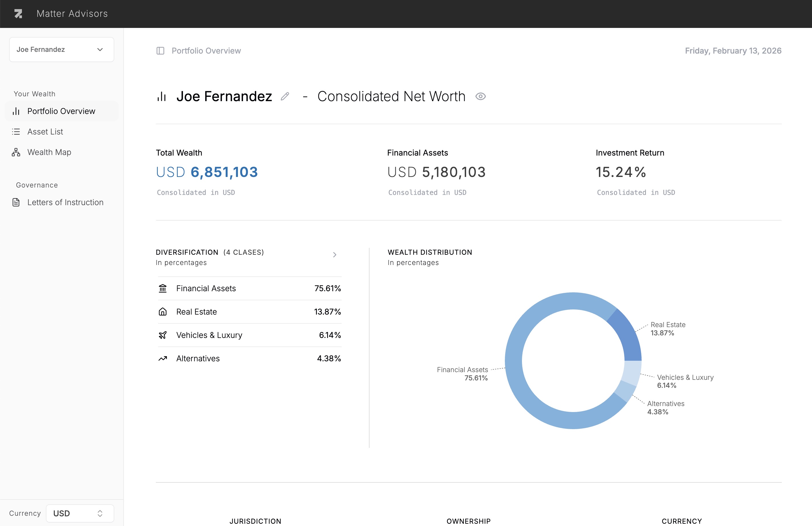Click the panel icon next to Portfolio Overview header
Screen dimensions: 812x526
pyautogui.click(x=161, y=50)
